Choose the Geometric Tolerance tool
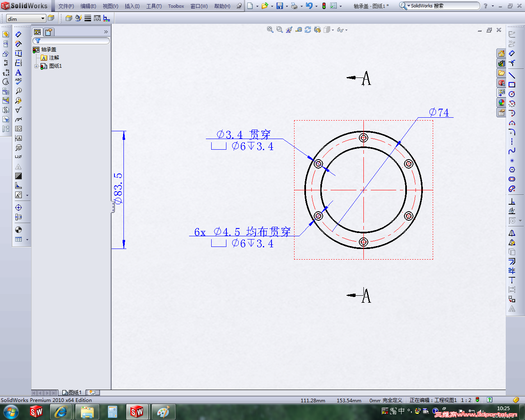Viewport: 525px width, 420px height. 18,129
